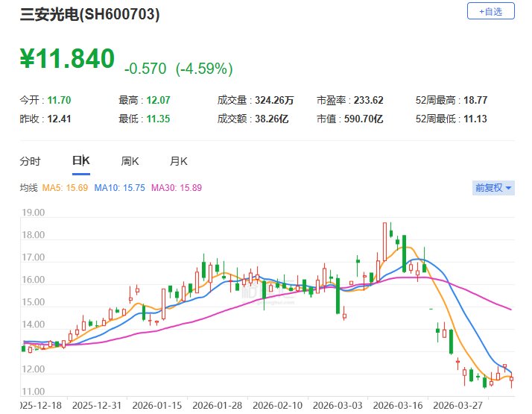Click the last candlestick at the chart's right edge

click(x=512, y=379)
